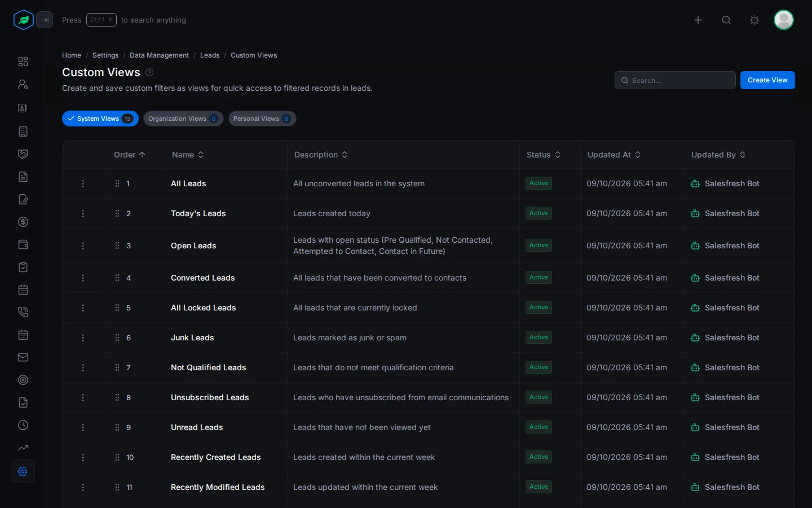The image size is (812, 508).
Task: Go to the Leads breadcrumb
Action: click(x=210, y=55)
